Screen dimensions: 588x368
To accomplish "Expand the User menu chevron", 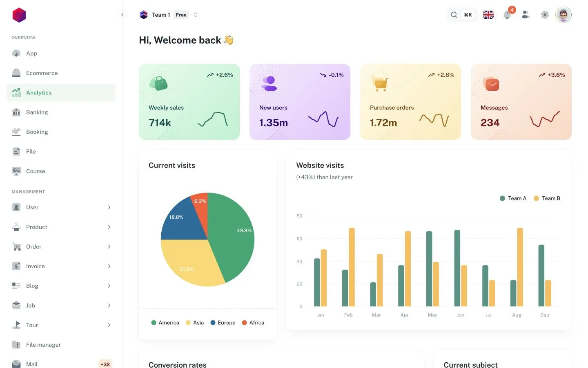I will pos(109,207).
